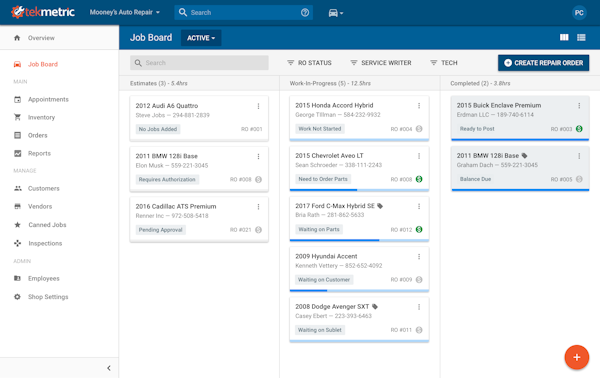Open options menu on Buick Enclave card

(x=579, y=106)
